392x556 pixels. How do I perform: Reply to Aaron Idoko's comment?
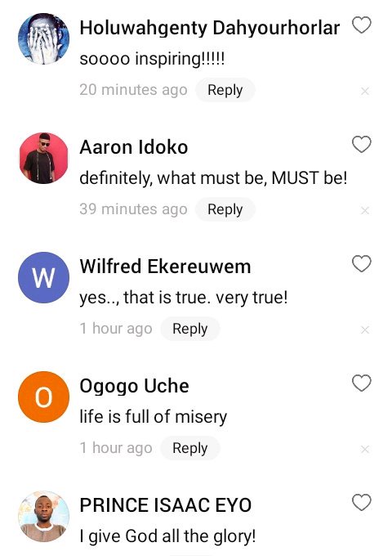point(225,209)
